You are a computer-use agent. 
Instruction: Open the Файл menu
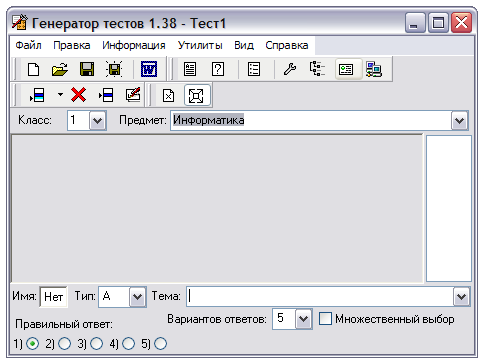(28, 45)
